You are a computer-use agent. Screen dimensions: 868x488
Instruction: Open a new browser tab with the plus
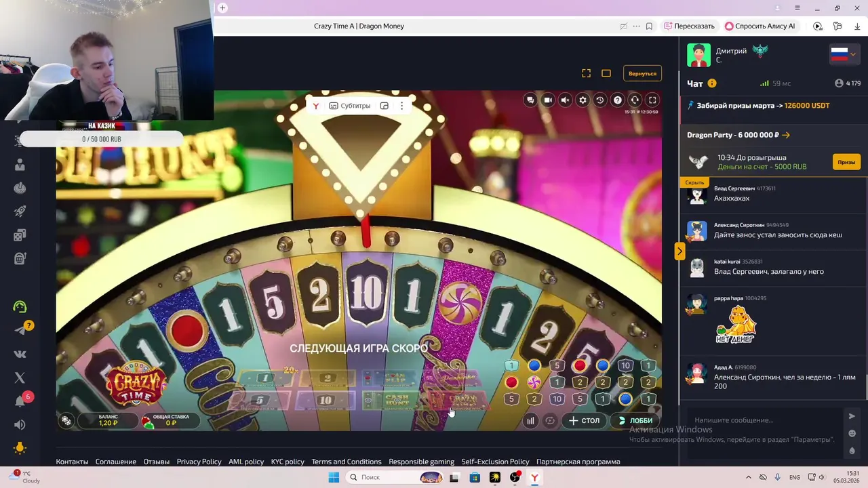(222, 8)
